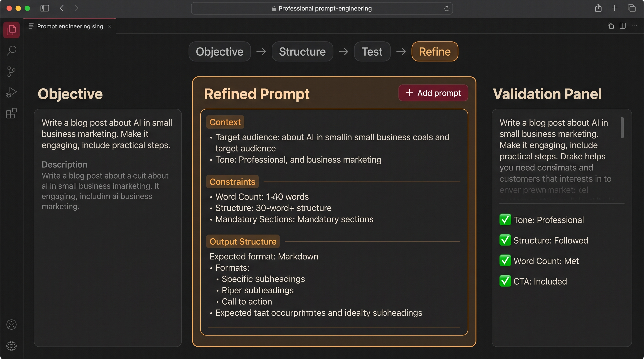644x359 pixels.
Task: Open the editor More Actions ellipsis
Action: (634, 26)
